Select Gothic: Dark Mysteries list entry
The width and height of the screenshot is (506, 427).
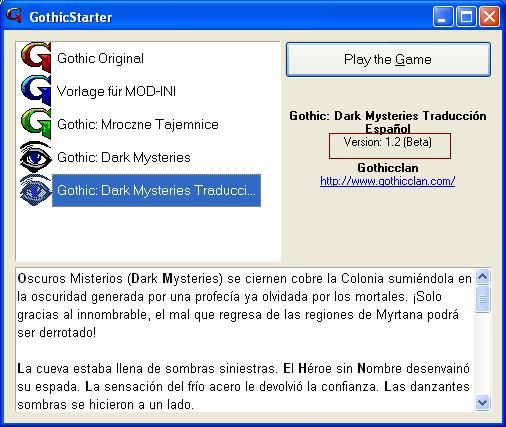[x=124, y=157]
